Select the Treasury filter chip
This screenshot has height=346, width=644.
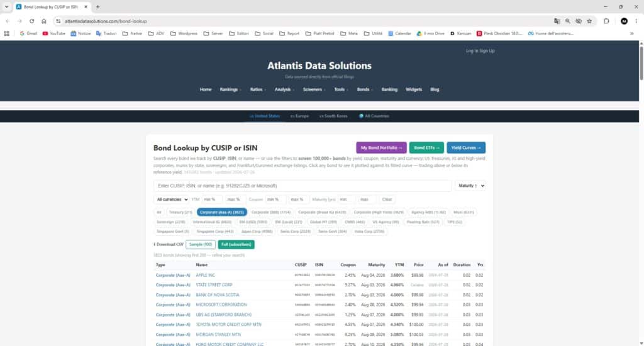click(180, 212)
